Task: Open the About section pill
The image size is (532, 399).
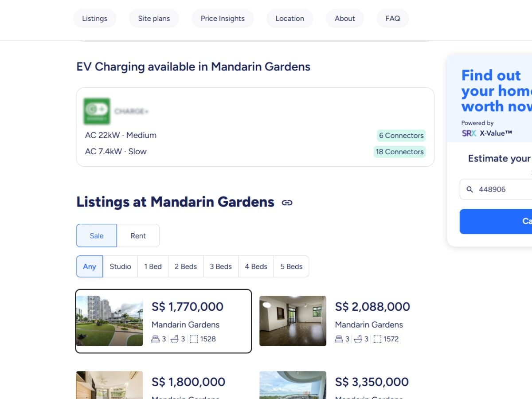Action: tap(344, 19)
